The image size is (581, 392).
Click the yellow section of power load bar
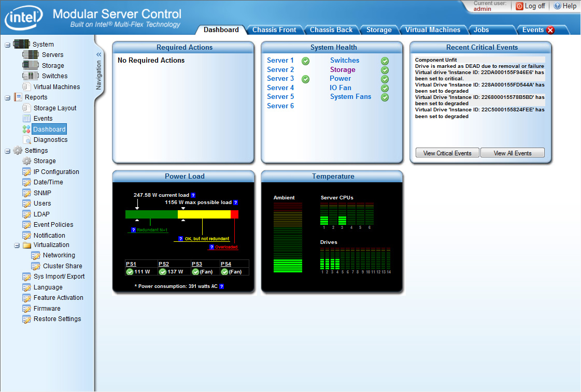coord(204,214)
